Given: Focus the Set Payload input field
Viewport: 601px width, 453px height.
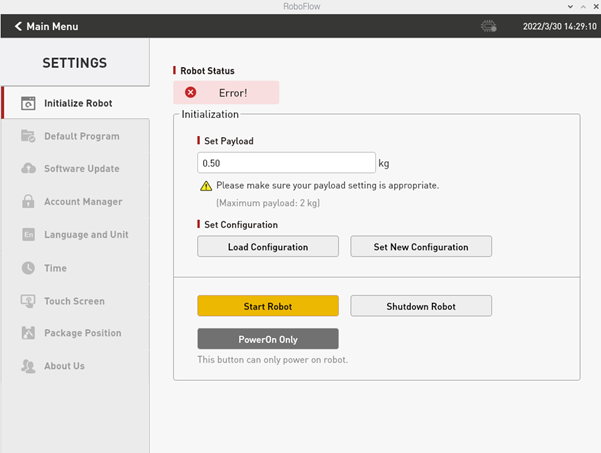Looking at the screenshot, I should tap(286, 163).
